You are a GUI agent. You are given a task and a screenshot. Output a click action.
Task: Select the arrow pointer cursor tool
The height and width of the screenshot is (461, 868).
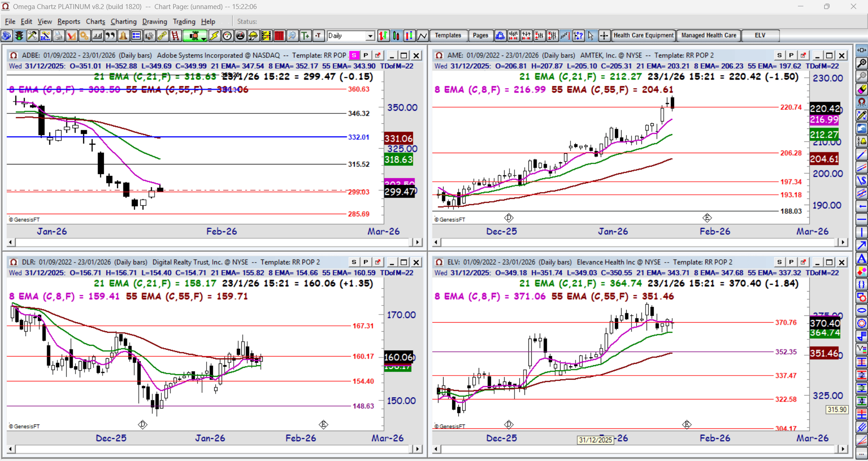[591, 36]
